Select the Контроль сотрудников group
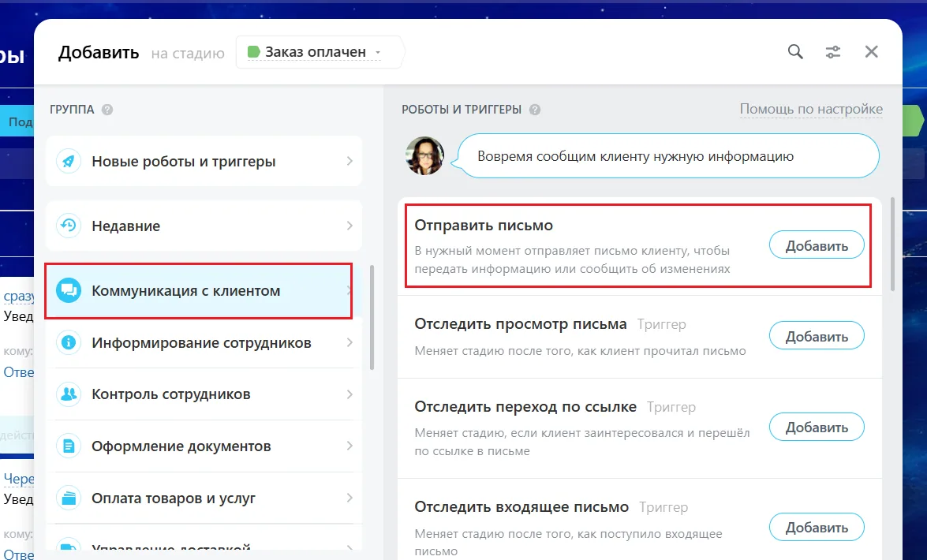The image size is (927, 560). 204,394
